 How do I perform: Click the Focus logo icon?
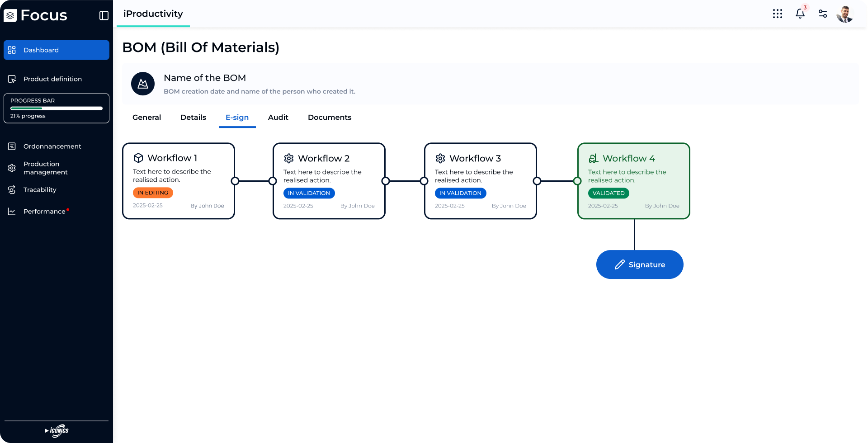point(10,15)
